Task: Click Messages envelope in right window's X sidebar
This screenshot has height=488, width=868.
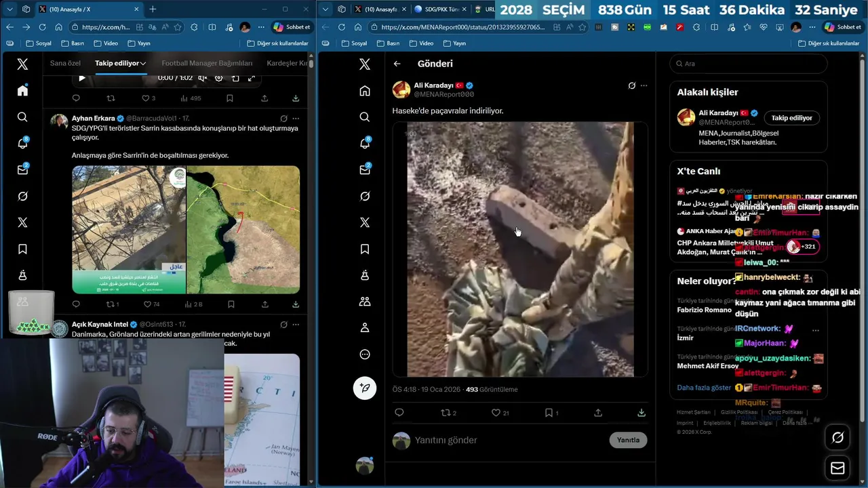Action: [365, 170]
